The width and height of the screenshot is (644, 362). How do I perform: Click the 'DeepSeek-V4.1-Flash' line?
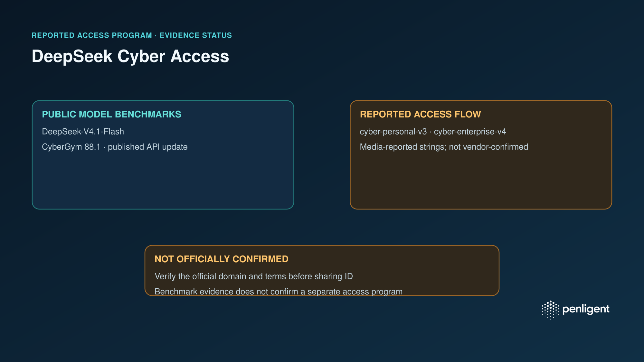83,132
